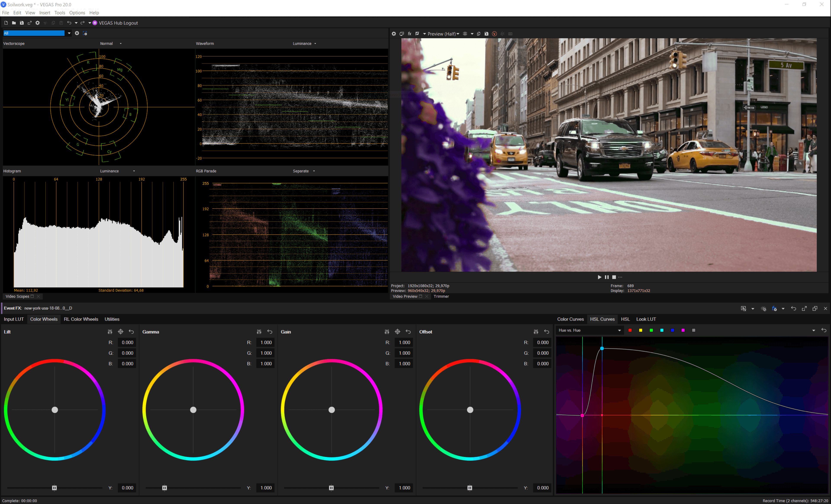Click the Gamma R value field
831x504 pixels.
point(266,342)
